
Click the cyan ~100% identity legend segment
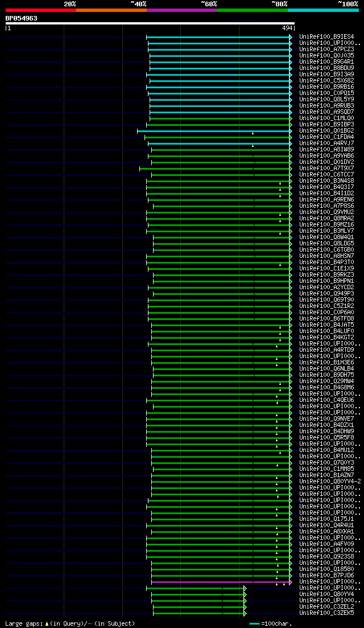click(323, 10)
